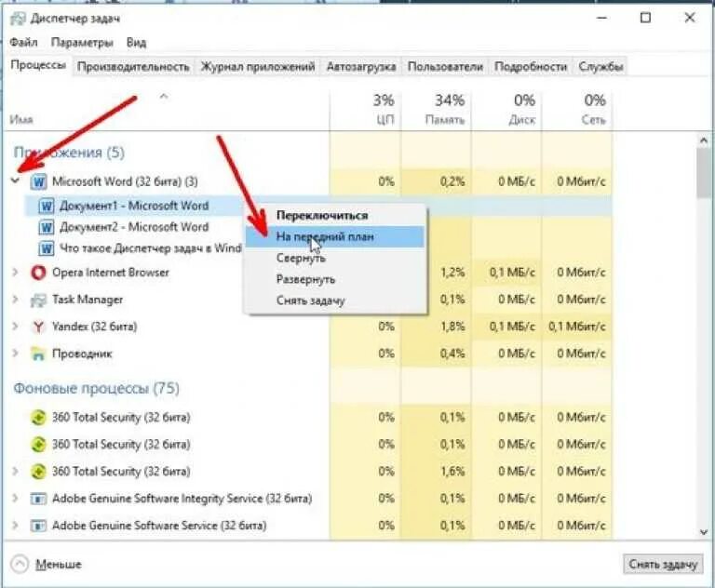Click the Документ1 Word document icon

coord(46,206)
